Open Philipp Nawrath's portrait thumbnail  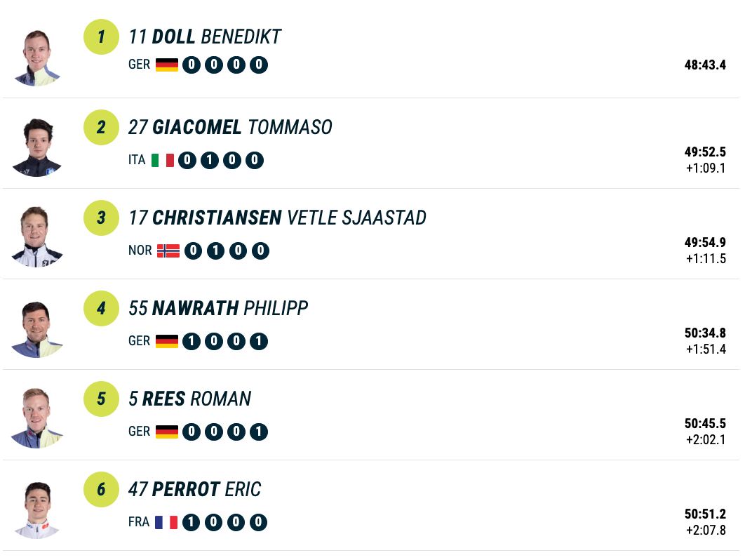coord(37,329)
